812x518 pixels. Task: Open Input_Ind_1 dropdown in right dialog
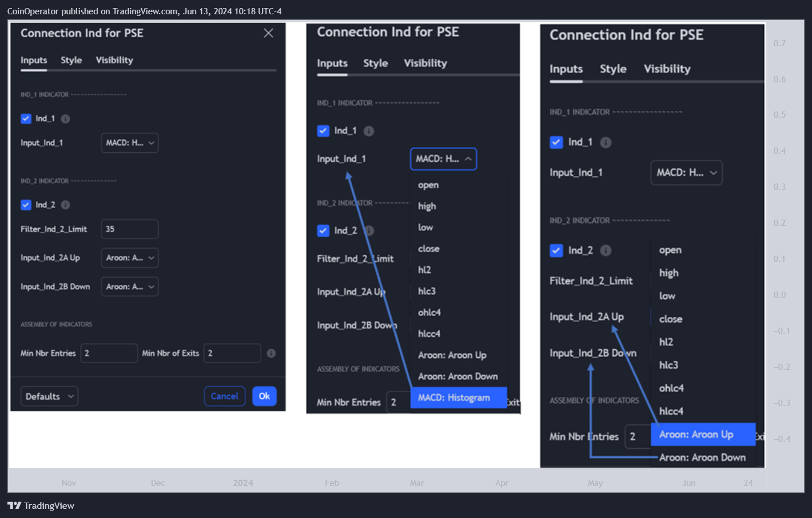[x=686, y=173]
